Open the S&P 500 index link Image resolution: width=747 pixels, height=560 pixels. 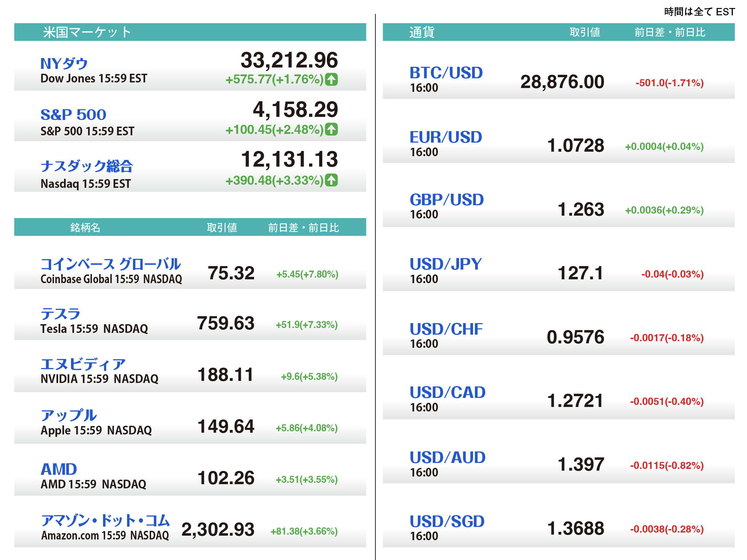click(x=73, y=114)
